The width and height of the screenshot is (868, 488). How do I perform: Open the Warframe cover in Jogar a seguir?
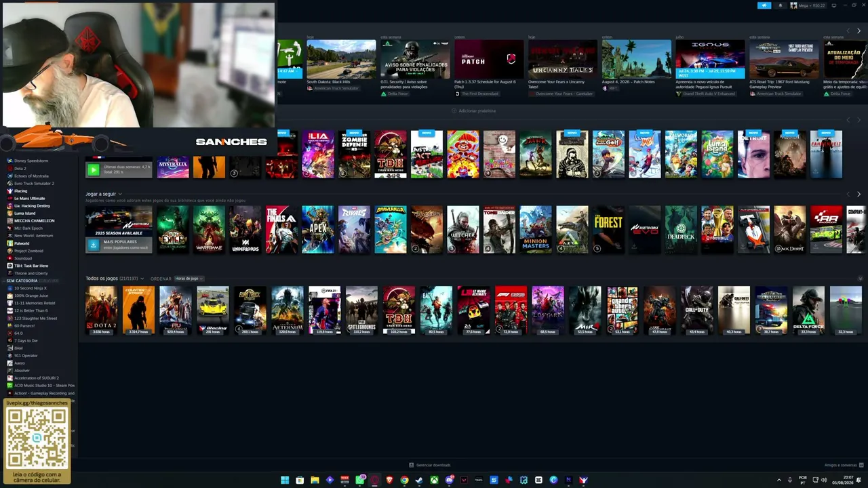(209, 230)
